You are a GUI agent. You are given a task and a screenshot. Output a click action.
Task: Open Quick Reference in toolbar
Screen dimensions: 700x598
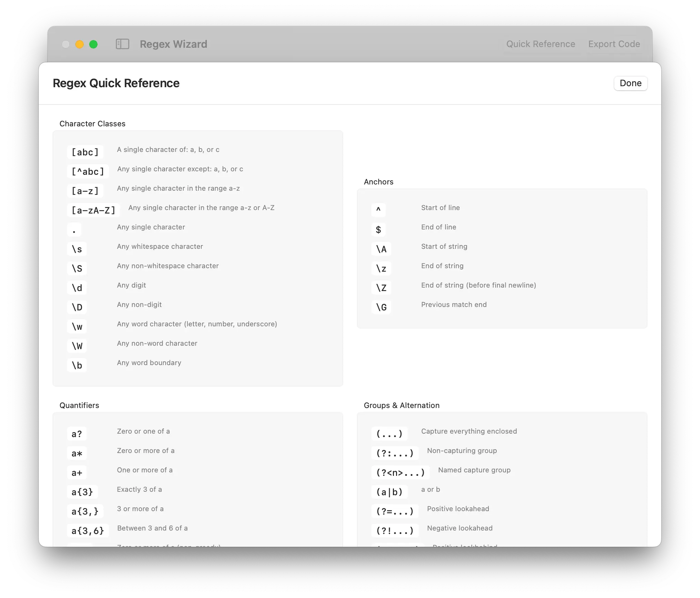coord(540,44)
